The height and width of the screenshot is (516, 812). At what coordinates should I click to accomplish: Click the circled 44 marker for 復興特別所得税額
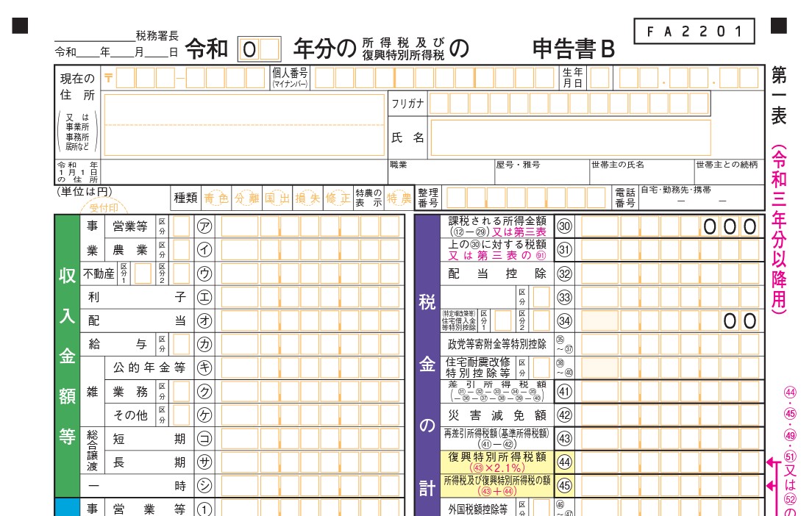coord(564,462)
